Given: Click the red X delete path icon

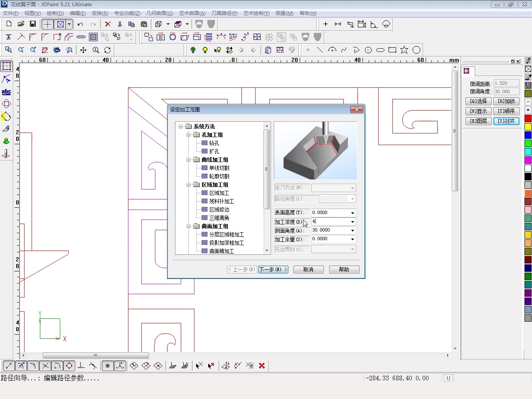Looking at the screenshot, I should (x=262, y=366).
